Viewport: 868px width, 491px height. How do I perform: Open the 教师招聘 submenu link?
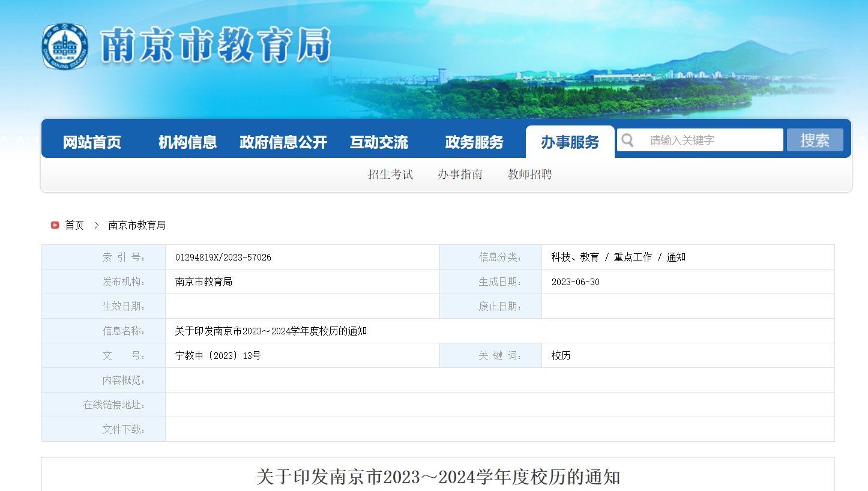[530, 175]
